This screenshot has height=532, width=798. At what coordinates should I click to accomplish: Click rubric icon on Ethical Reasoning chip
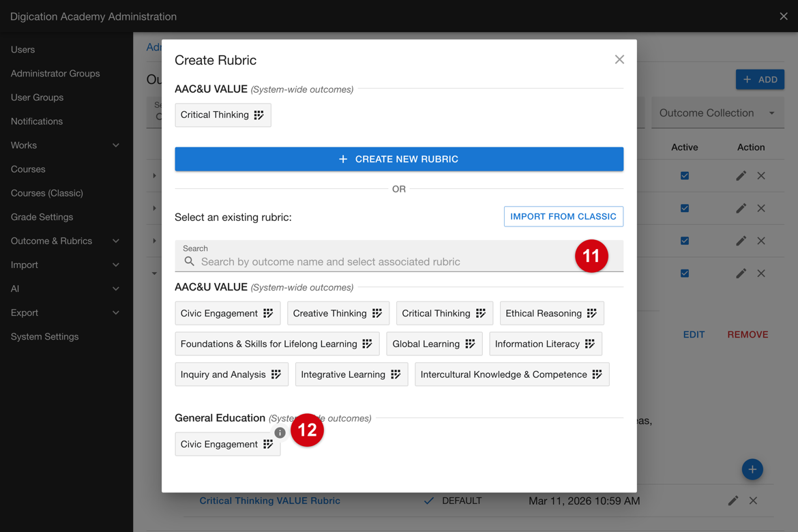592,313
